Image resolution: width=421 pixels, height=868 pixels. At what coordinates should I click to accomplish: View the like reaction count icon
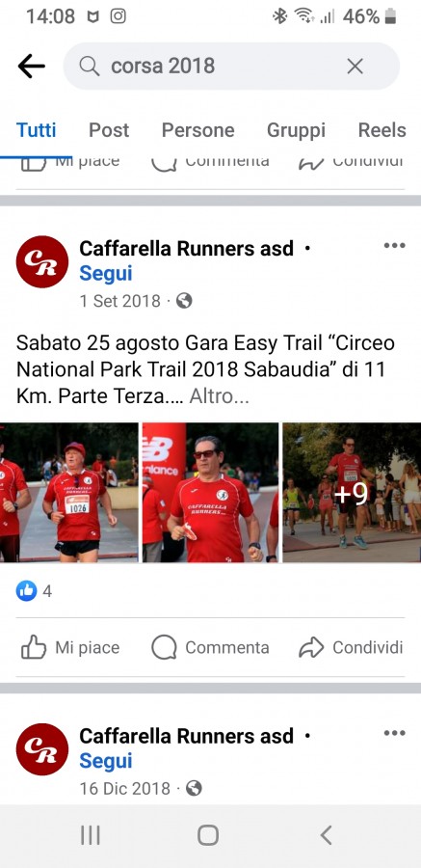click(x=27, y=591)
